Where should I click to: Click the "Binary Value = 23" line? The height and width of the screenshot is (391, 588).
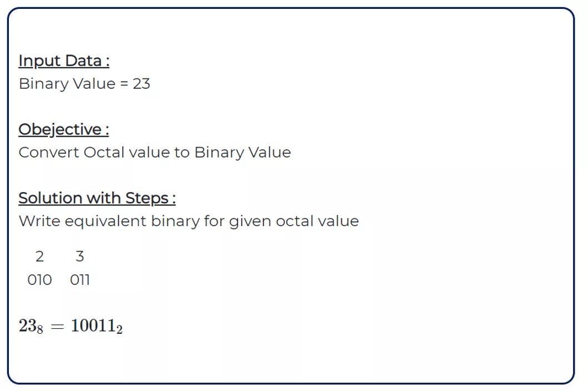tap(84, 84)
